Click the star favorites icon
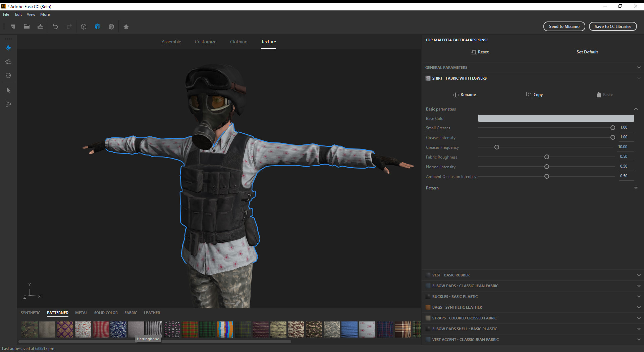The height and width of the screenshot is (352, 644). (126, 27)
